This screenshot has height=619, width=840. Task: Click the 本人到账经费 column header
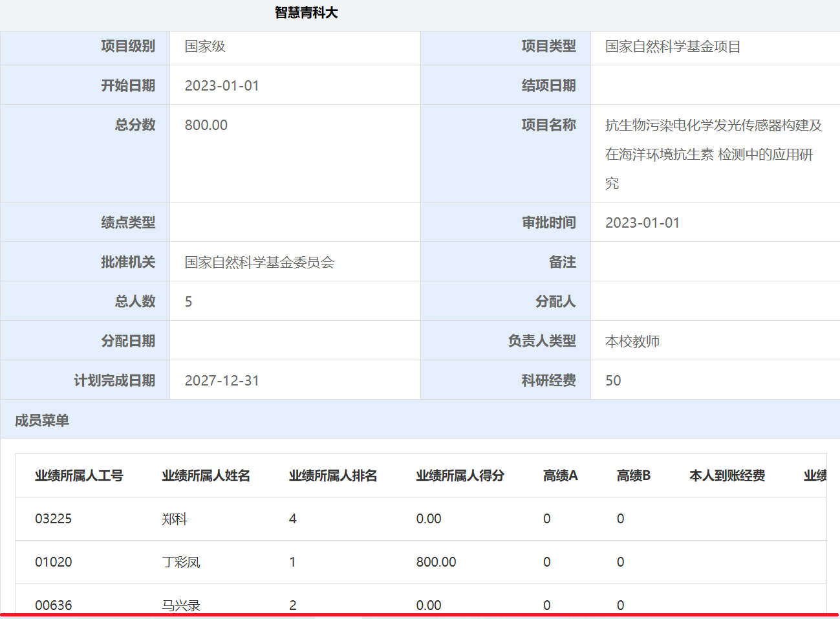point(727,476)
